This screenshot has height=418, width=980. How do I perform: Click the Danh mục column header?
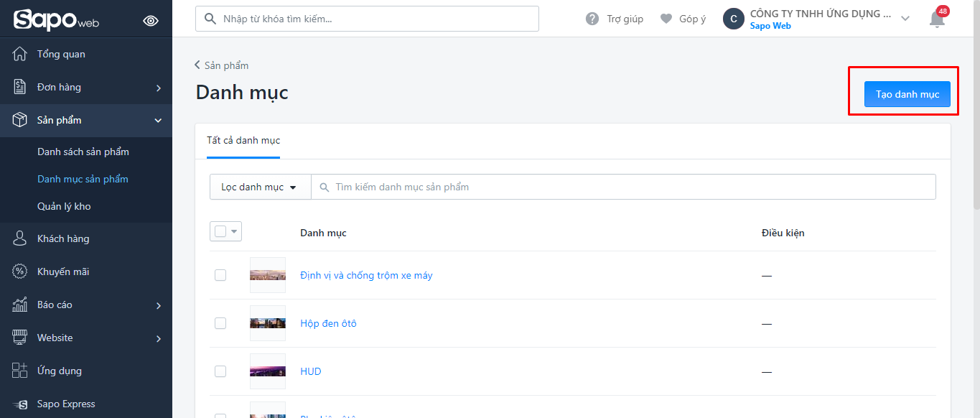(x=323, y=233)
